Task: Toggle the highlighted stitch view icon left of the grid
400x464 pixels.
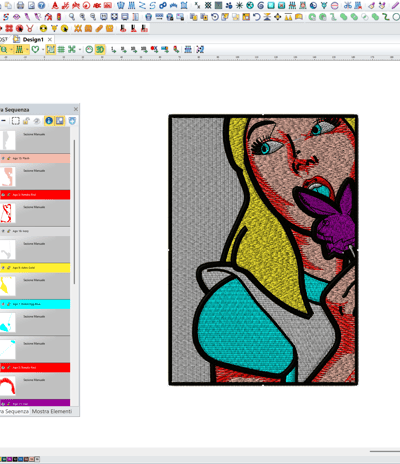Action: pyautogui.click(x=51, y=49)
